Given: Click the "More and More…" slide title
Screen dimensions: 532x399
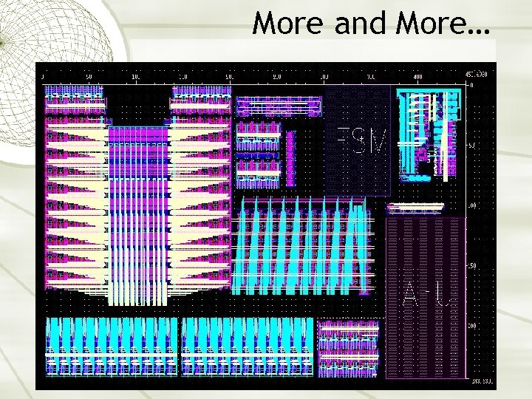Looking at the screenshot, I should click(371, 23).
